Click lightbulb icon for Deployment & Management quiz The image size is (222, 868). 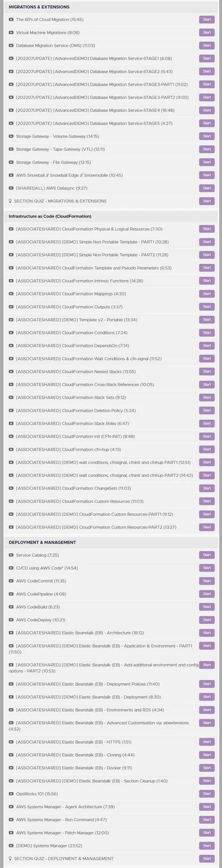(10, 859)
